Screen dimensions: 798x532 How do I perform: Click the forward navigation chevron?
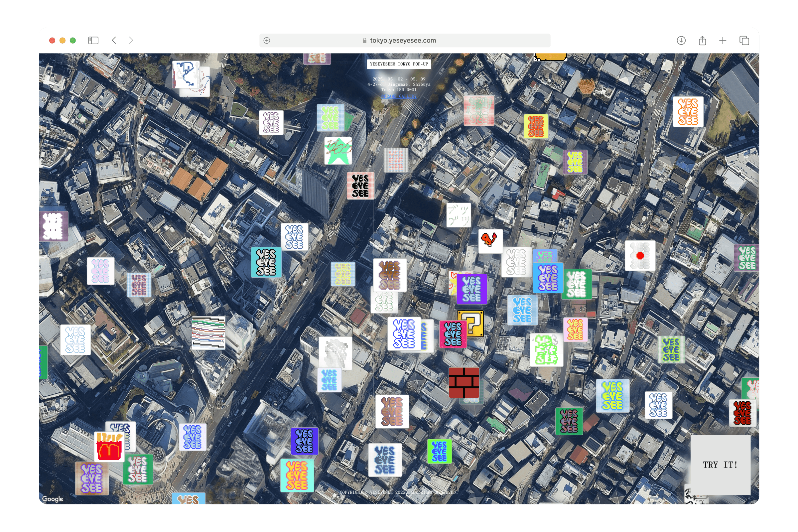(131, 40)
